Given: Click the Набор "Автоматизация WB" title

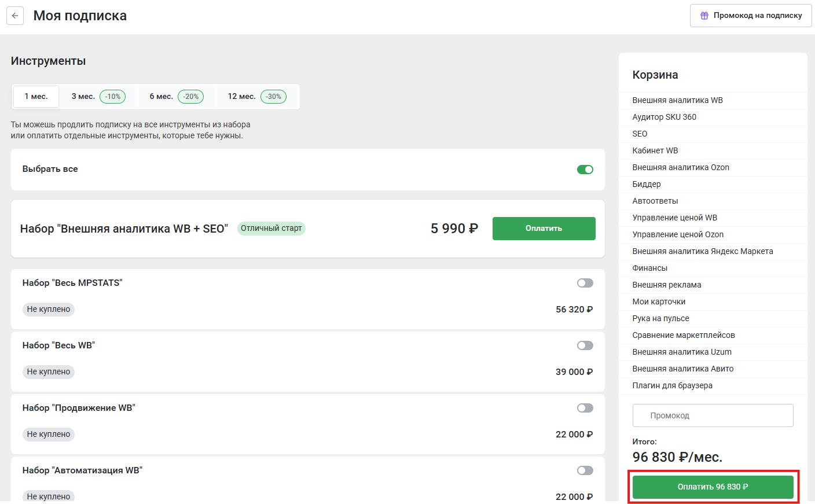Looking at the screenshot, I should 82,470.
